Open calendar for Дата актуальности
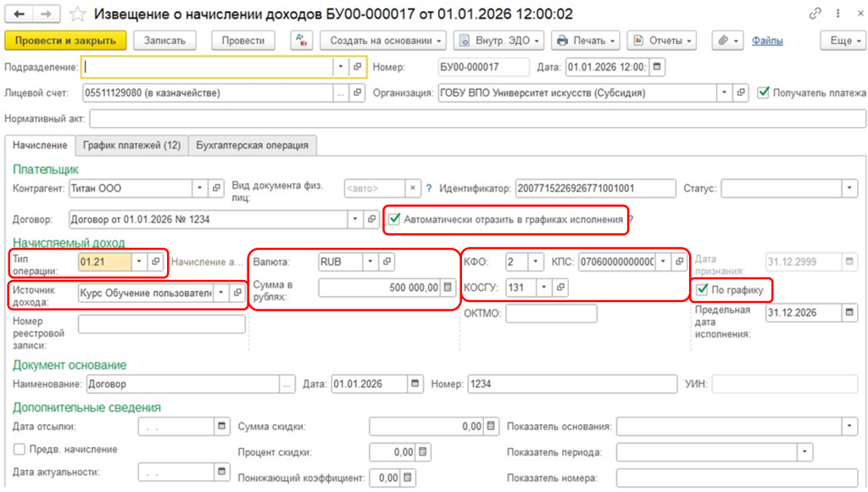 pos(221,472)
